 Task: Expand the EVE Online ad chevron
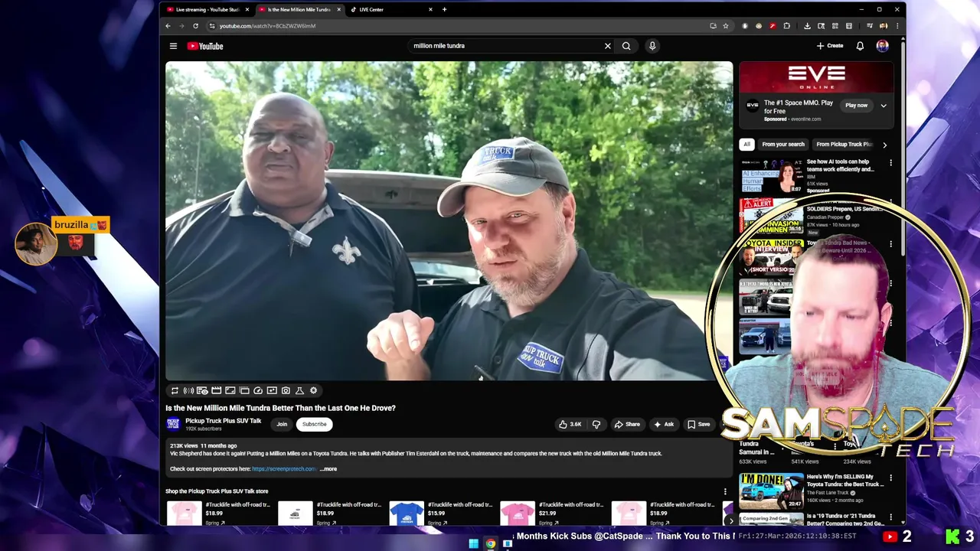[884, 106]
